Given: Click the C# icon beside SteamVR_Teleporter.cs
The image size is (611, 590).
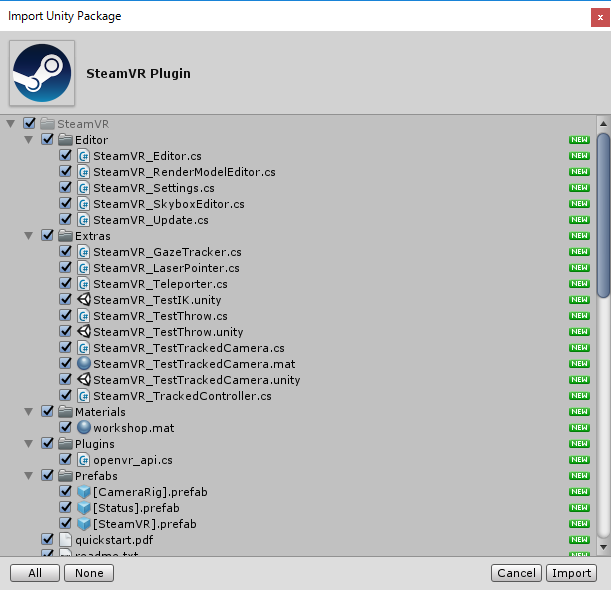Looking at the screenshot, I should 83,284.
